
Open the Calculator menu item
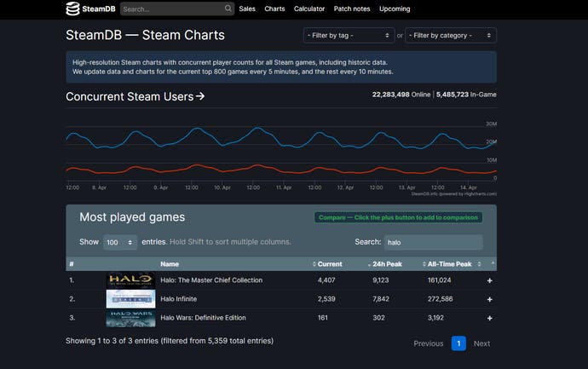click(309, 9)
